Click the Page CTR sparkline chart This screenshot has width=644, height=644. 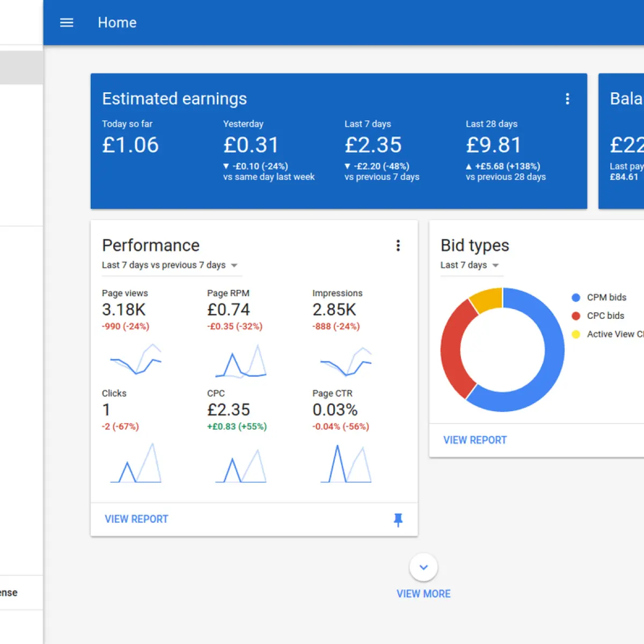(x=346, y=463)
